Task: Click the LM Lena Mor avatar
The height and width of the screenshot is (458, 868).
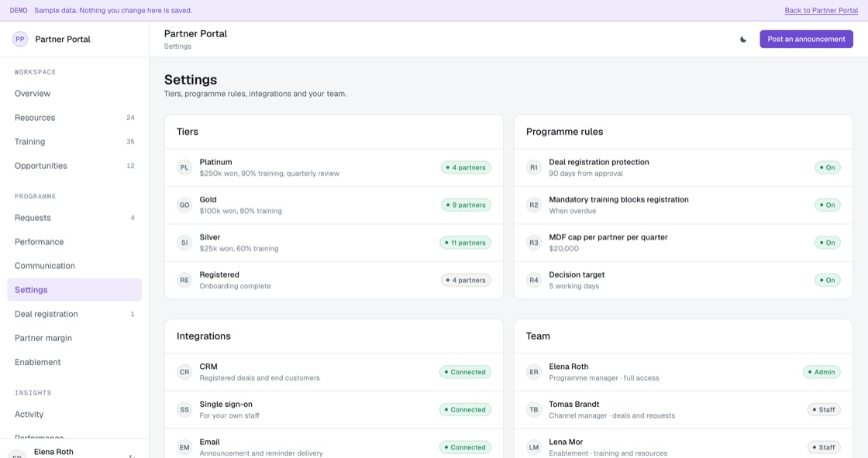Action: (x=534, y=447)
